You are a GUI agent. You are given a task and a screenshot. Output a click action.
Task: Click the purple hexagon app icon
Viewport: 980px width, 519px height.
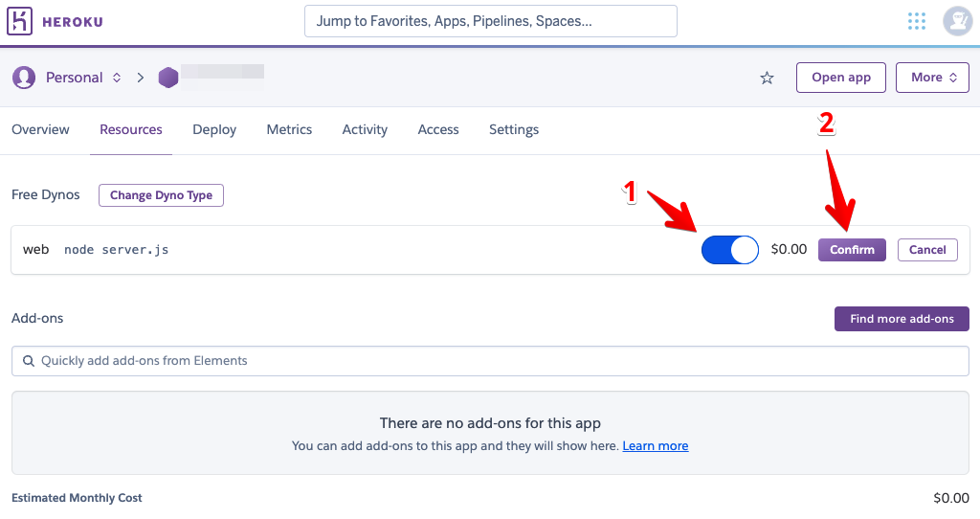[x=168, y=78]
